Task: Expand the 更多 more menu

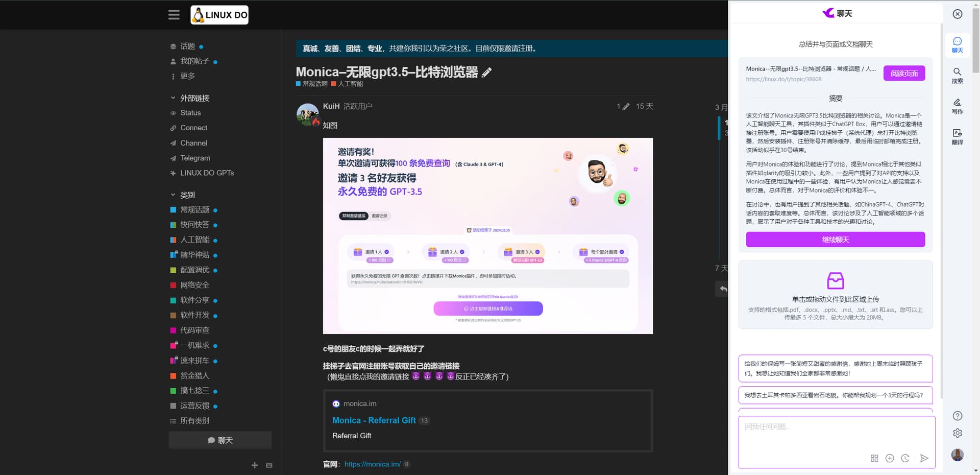Action: click(183, 76)
